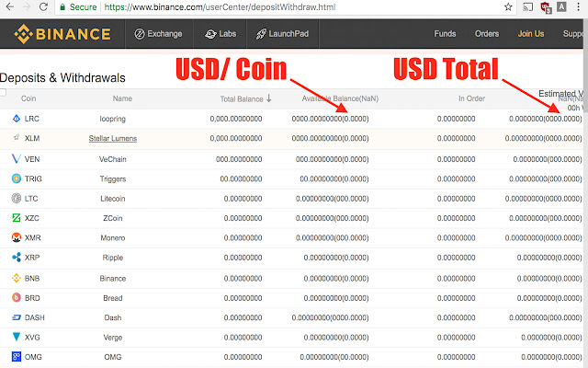Click the Join Us link
588x368 pixels.
point(531,34)
